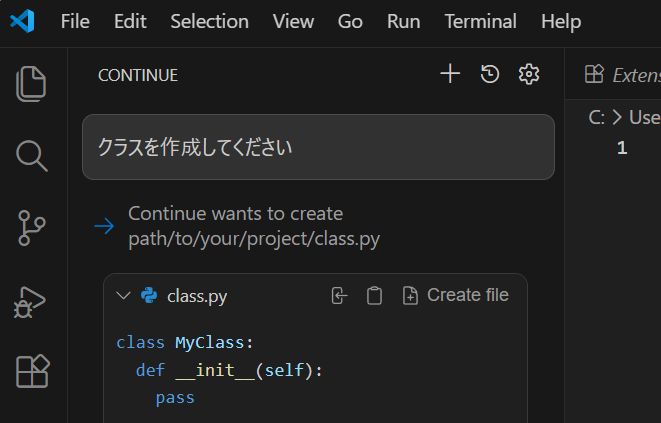View Continue session history

pos(490,74)
